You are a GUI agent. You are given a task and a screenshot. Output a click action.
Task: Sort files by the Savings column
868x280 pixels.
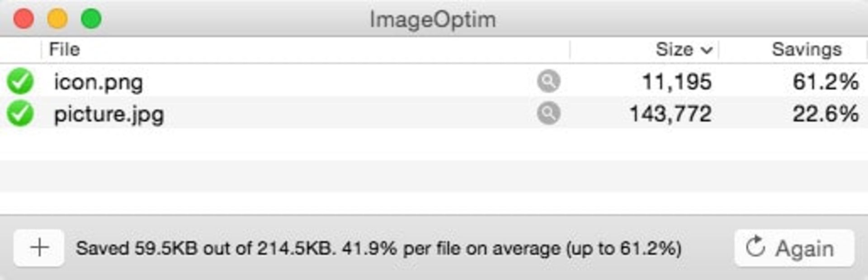pyautogui.click(x=807, y=50)
